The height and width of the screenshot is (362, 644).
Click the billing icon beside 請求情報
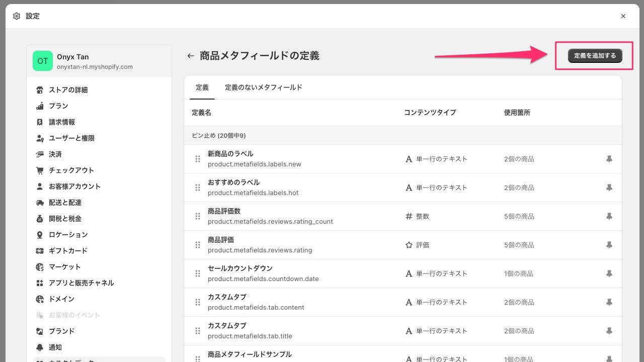point(40,122)
